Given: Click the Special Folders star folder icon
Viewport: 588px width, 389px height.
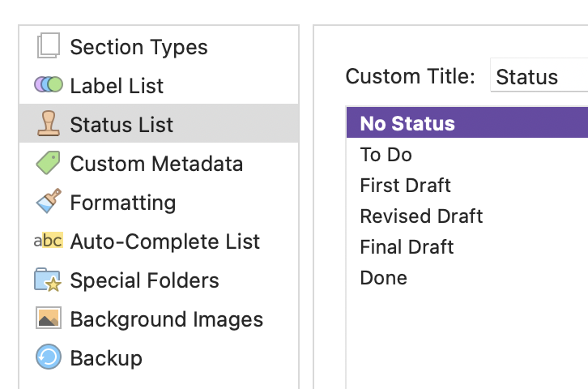Looking at the screenshot, I should pos(48,280).
